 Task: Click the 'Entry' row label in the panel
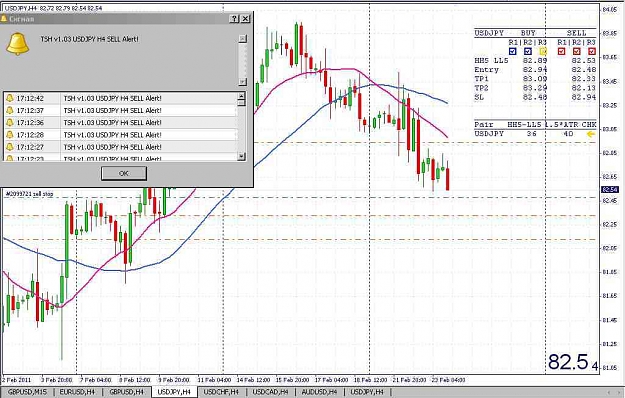[487, 70]
